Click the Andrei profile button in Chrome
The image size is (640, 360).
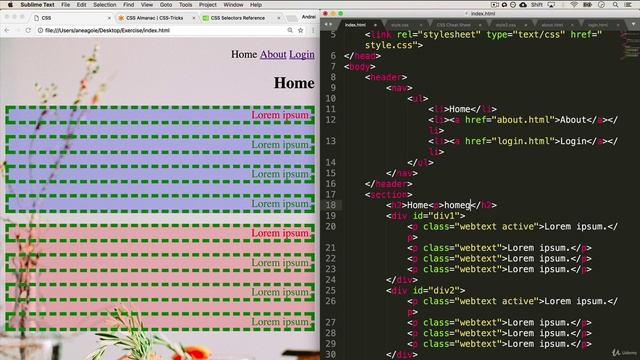pos(309,17)
